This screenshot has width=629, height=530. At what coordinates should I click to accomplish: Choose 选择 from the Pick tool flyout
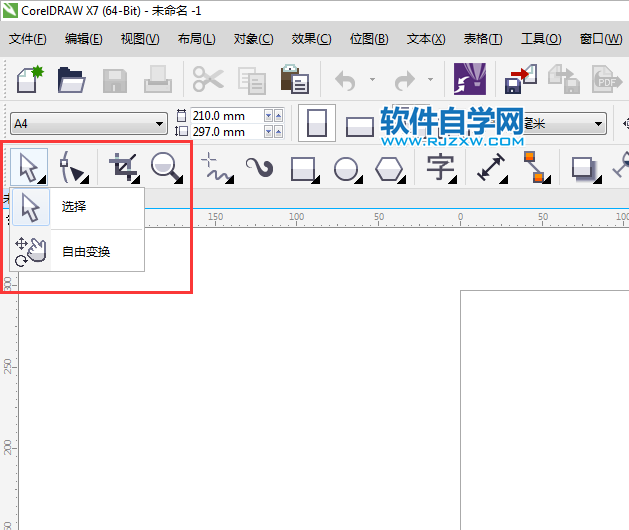coord(77,207)
